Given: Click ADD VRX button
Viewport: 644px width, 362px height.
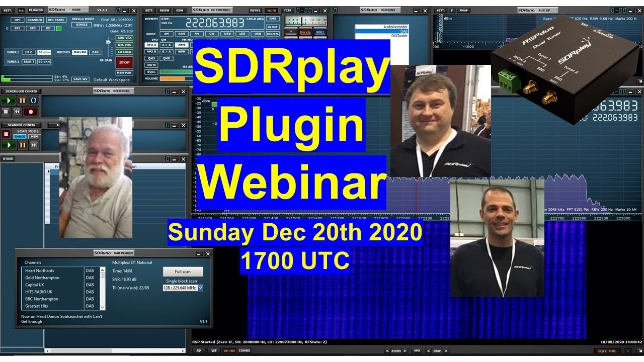Looking at the screenshot, I should click(124, 38).
